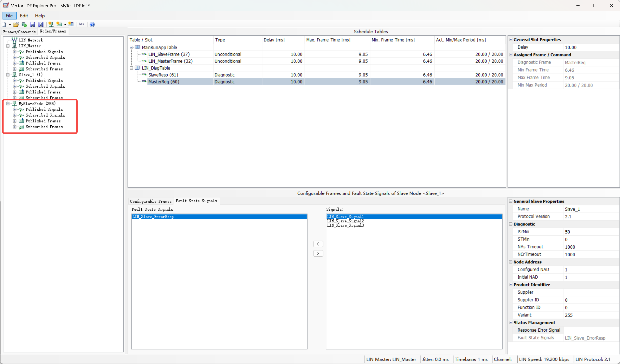
Task: Select the LIN_Network icon in tree
Action: tap(14, 40)
